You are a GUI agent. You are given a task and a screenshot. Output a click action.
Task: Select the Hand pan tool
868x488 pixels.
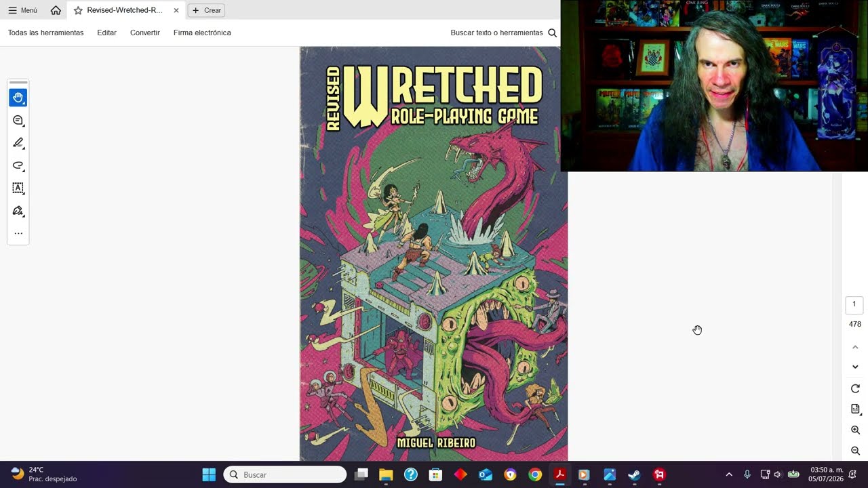point(18,98)
